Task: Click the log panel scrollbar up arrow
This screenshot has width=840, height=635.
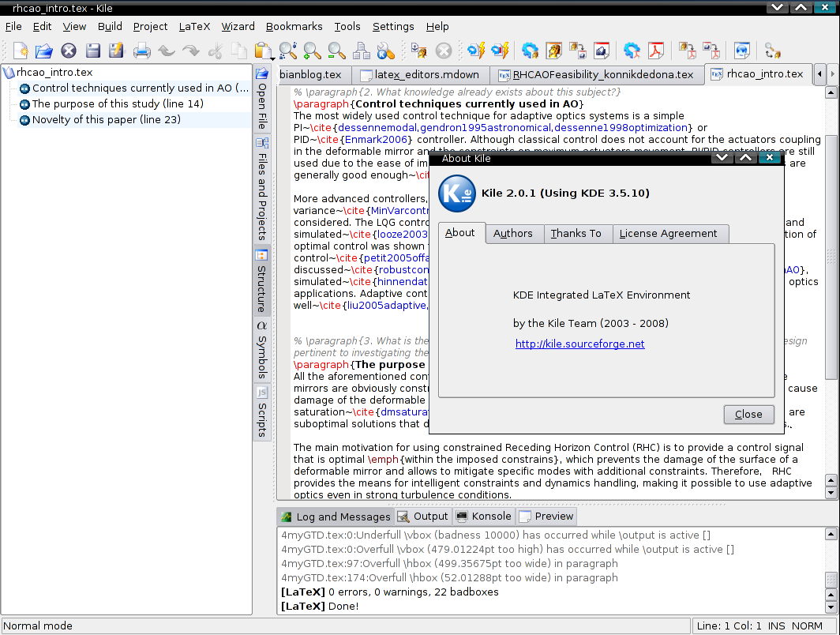Action: pos(831,534)
